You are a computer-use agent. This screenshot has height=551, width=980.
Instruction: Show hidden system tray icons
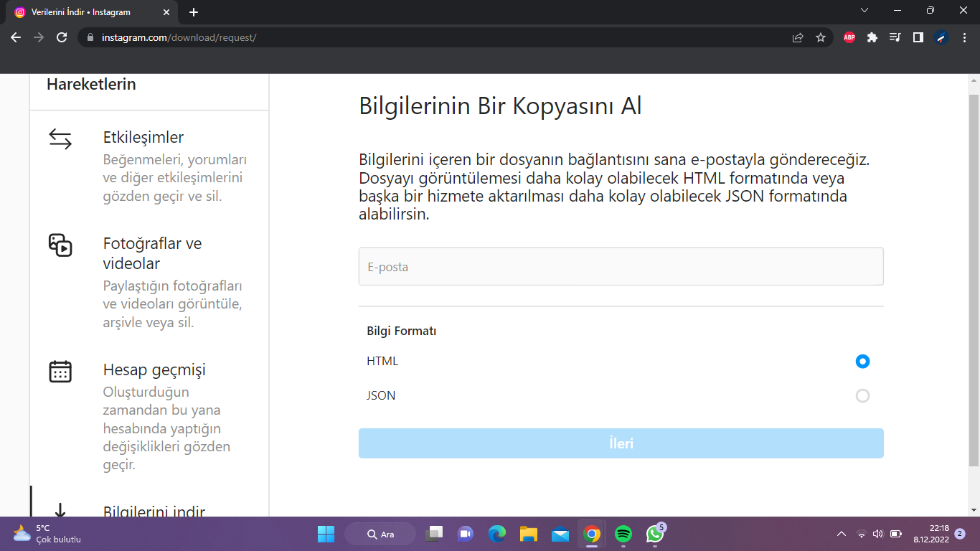coord(842,534)
